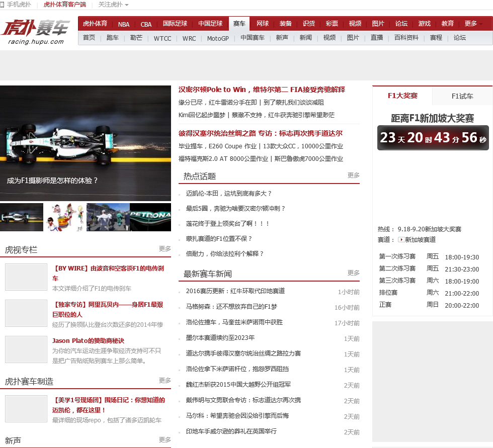Open the 新加坡赛道 track link
493x448 pixels.
421,240
